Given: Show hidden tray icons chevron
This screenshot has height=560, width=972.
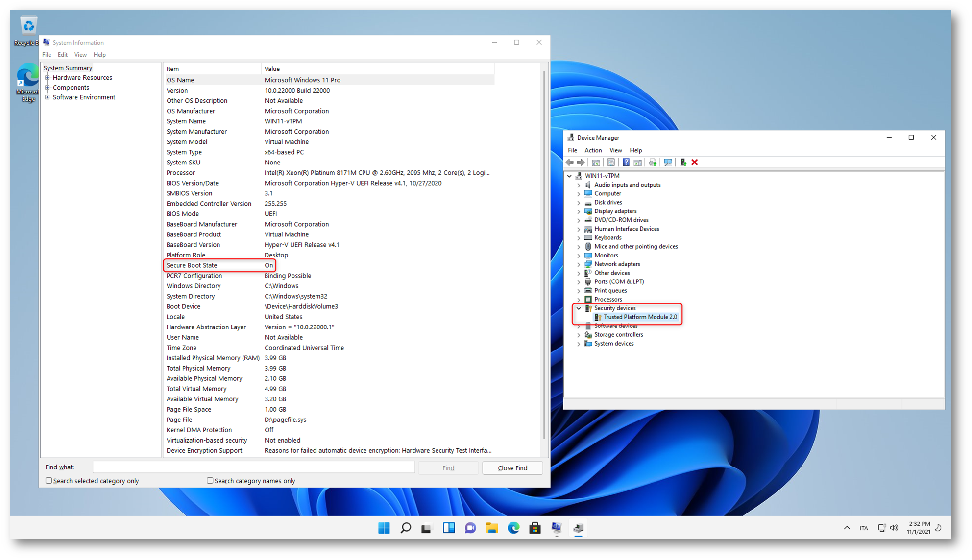Looking at the screenshot, I should coord(847,528).
